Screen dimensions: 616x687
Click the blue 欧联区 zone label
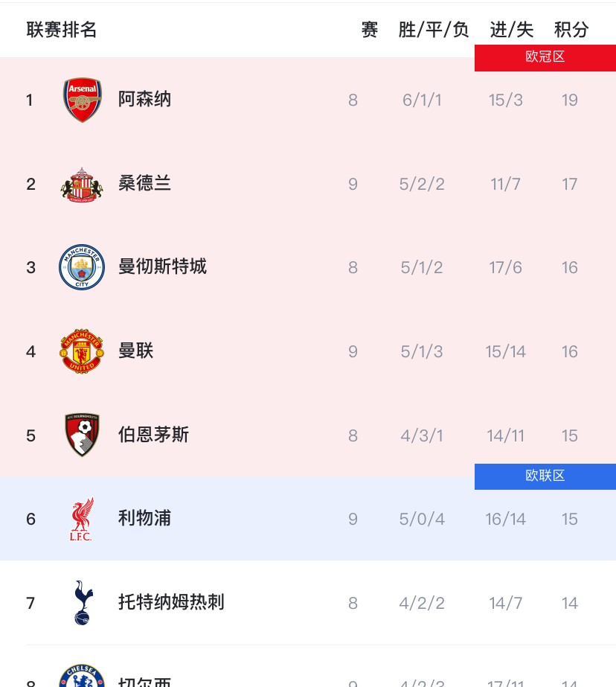545,476
